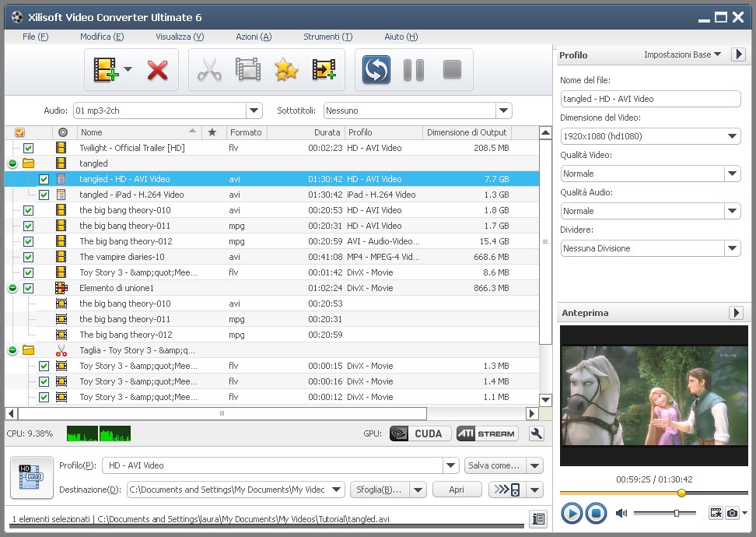
Task: Open GPU settings via wrench icon
Action: [x=536, y=433]
